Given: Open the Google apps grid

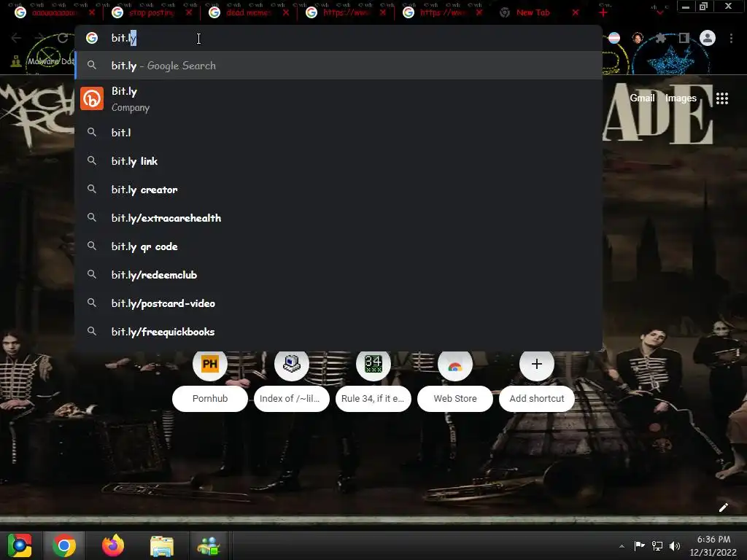Looking at the screenshot, I should [722, 98].
